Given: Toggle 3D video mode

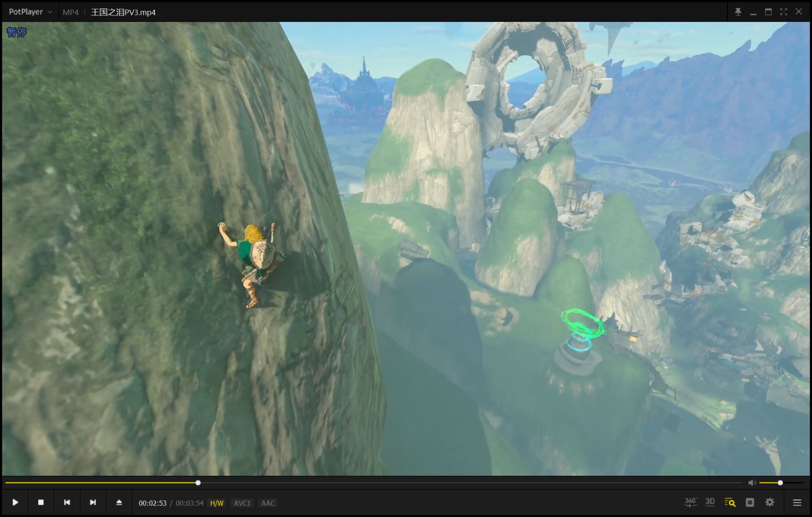Looking at the screenshot, I should coord(710,502).
